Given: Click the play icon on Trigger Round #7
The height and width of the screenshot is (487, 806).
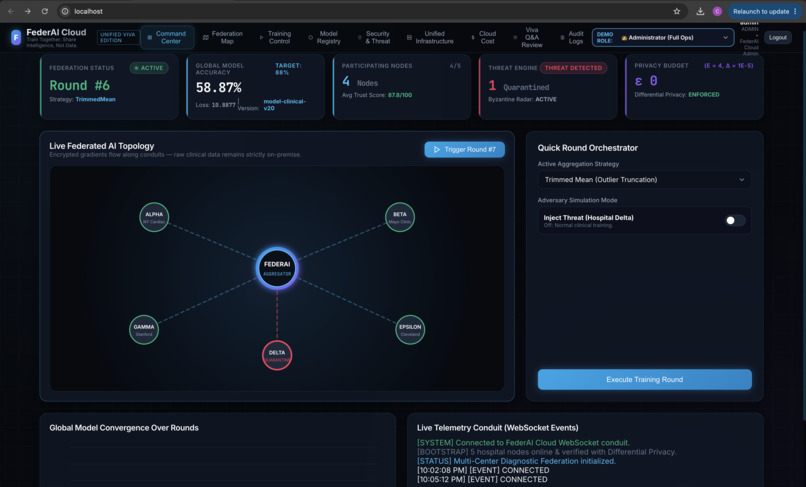Looking at the screenshot, I should click(436, 150).
